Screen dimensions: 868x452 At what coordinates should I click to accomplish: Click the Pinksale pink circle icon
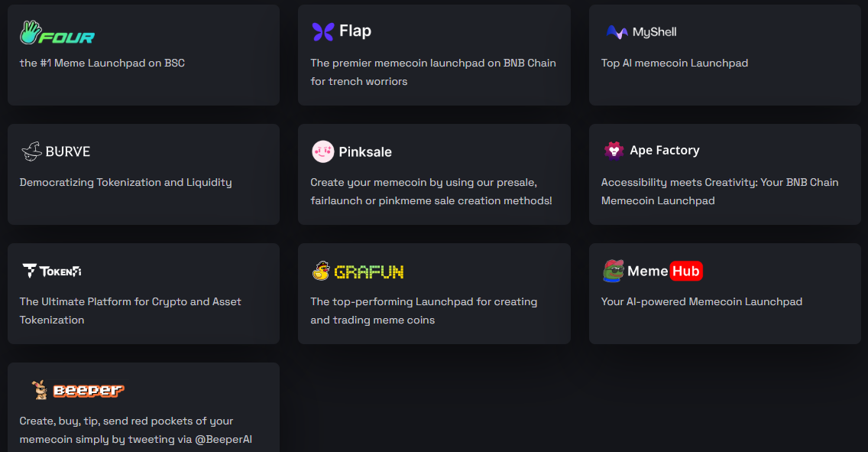[x=323, y=151]
